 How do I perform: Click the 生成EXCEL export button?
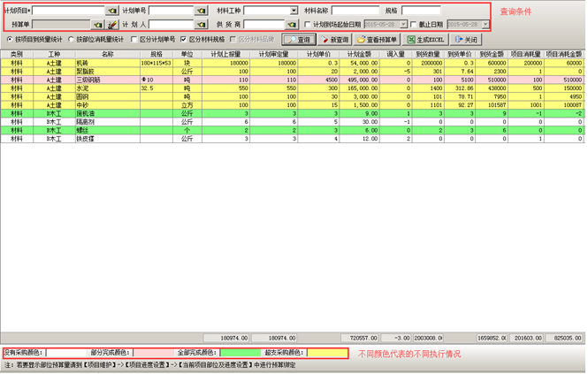[426, 40]
